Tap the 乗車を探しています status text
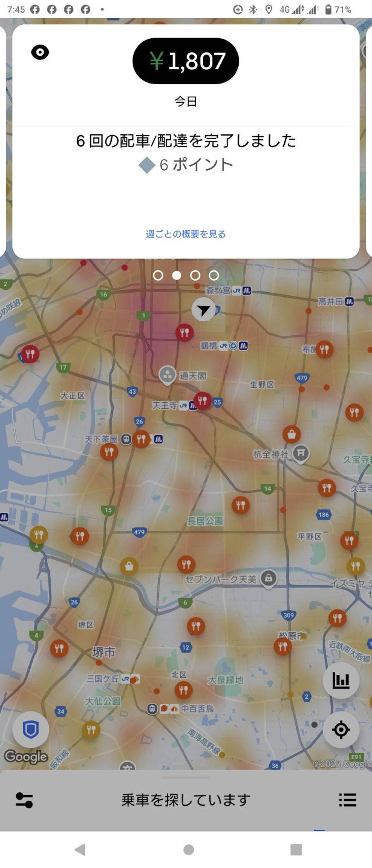This screenshot has width=372, height=868. point(186,800)
